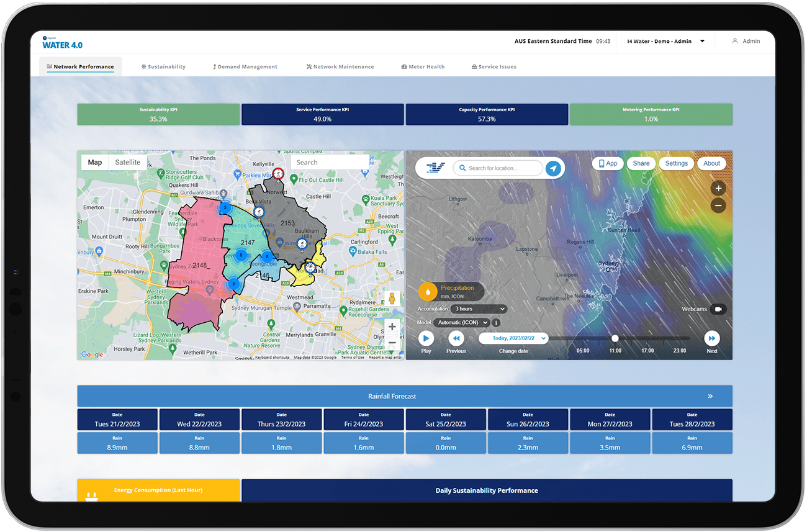Open weather map Settings button
The height and width of the screenshot is (532, 807).
pyautogui.click(x=676, y=163)
